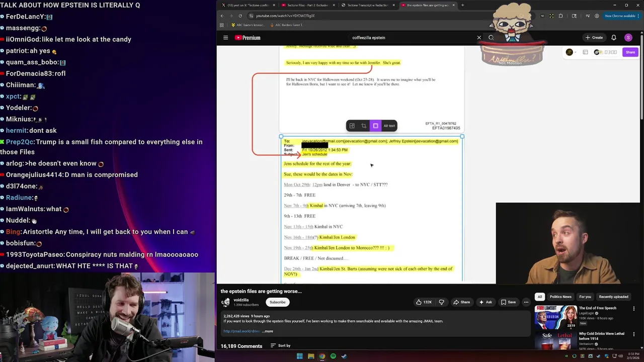
Task: Click the first image tool in floating toolbar
Action: point(352,126)
